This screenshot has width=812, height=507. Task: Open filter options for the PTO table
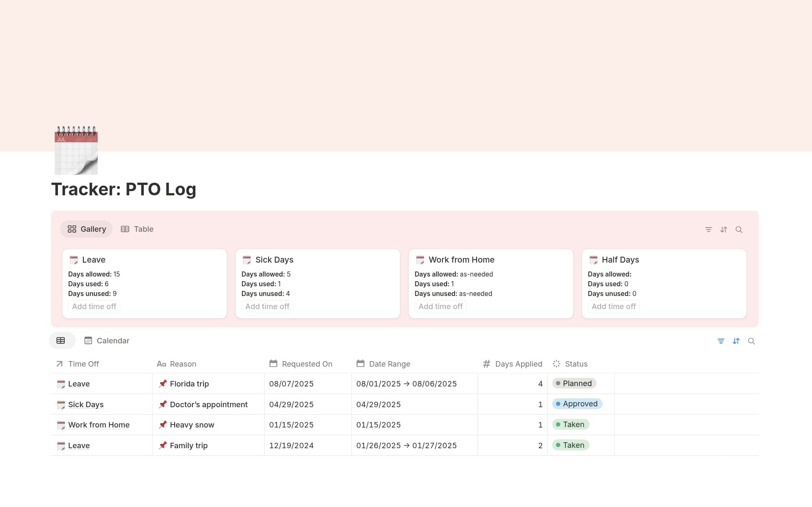tap(721, 341)
